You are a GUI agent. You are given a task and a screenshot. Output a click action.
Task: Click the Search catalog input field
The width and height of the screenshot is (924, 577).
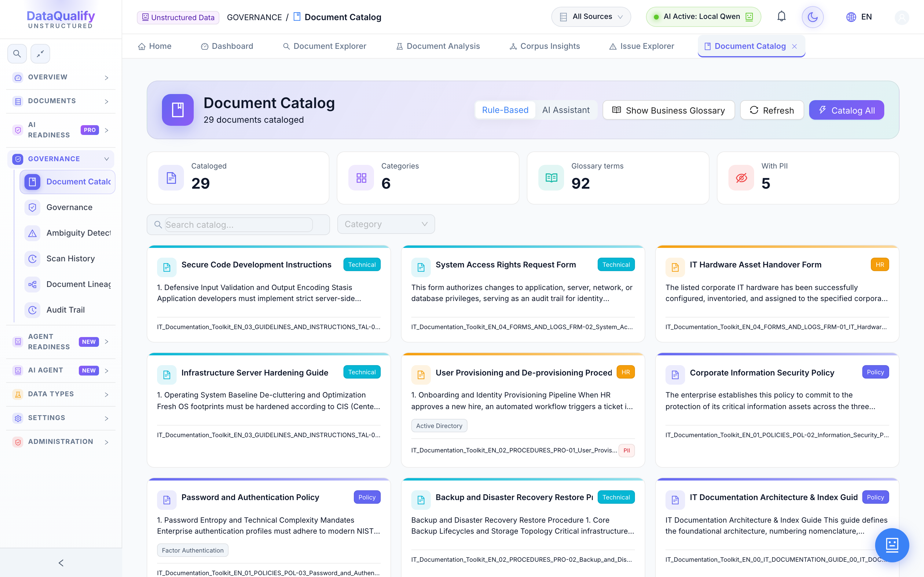coord(238,225)
